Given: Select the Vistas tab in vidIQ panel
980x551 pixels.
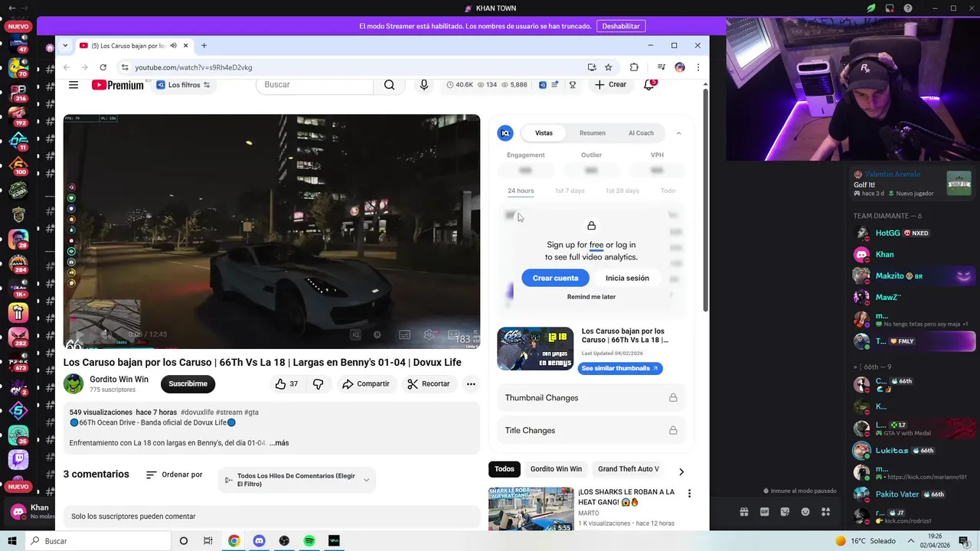Looking at the screenshot, I should [x=544, y=133].
